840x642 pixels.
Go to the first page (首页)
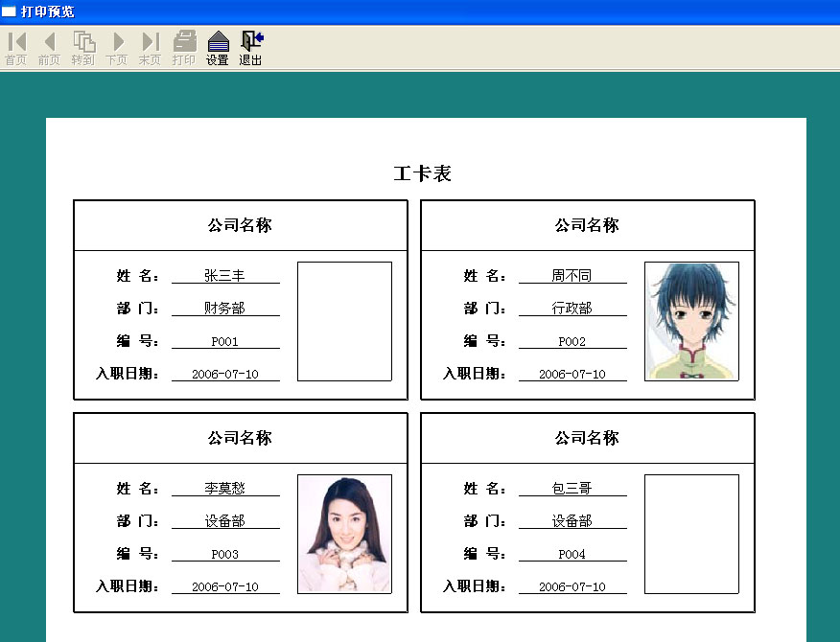tap(16, 48)
